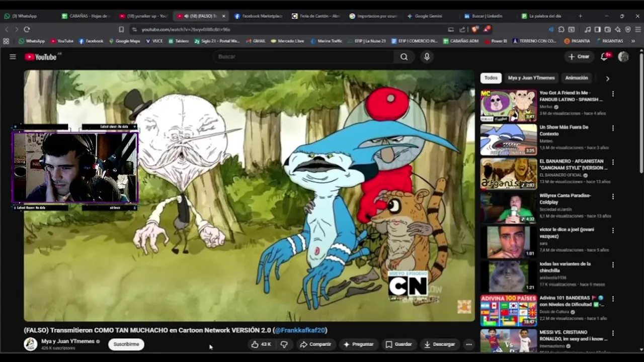Open the more actions ellipsis under the video
This screenshot has width=644, height=362.
point(469,344)
